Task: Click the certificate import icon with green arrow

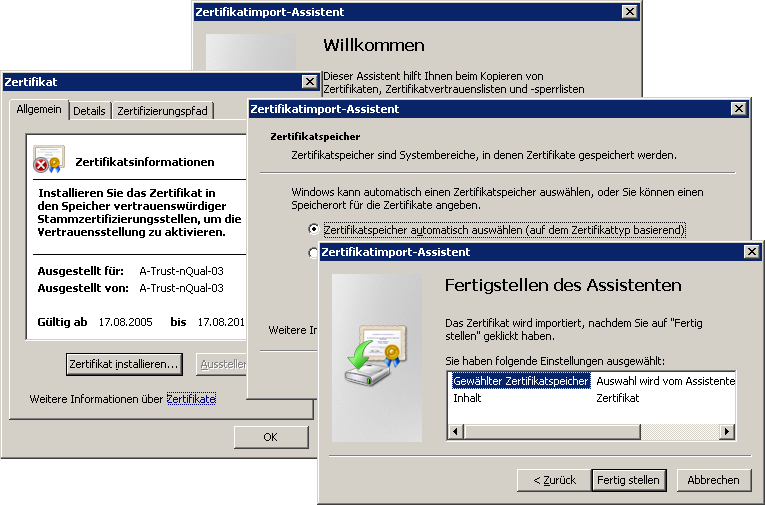Action: click(369, 353)
